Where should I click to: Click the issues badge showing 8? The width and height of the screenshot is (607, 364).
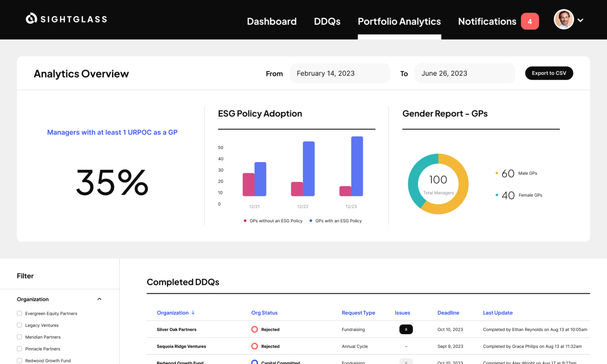tap(406, 329)
